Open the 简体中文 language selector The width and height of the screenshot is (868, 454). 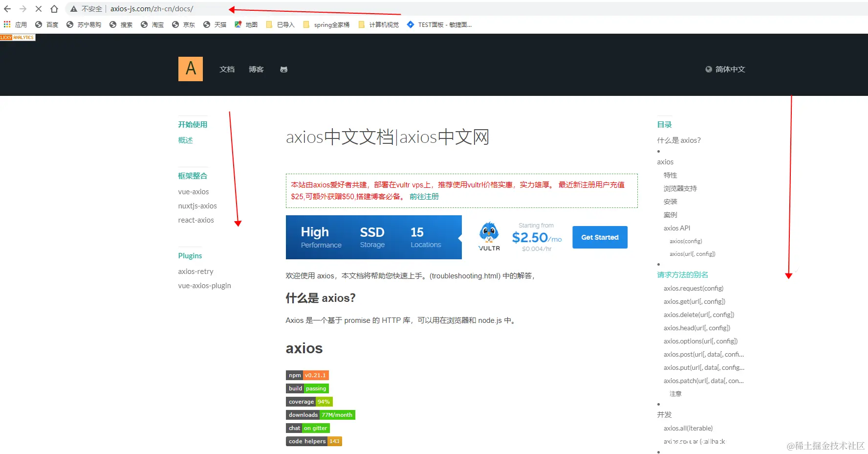point(725,69)
